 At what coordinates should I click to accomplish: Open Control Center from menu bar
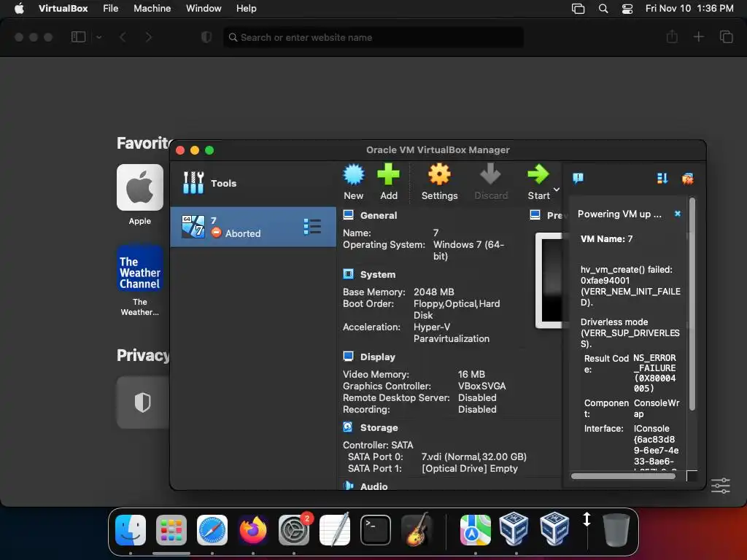tap(627, 9)
